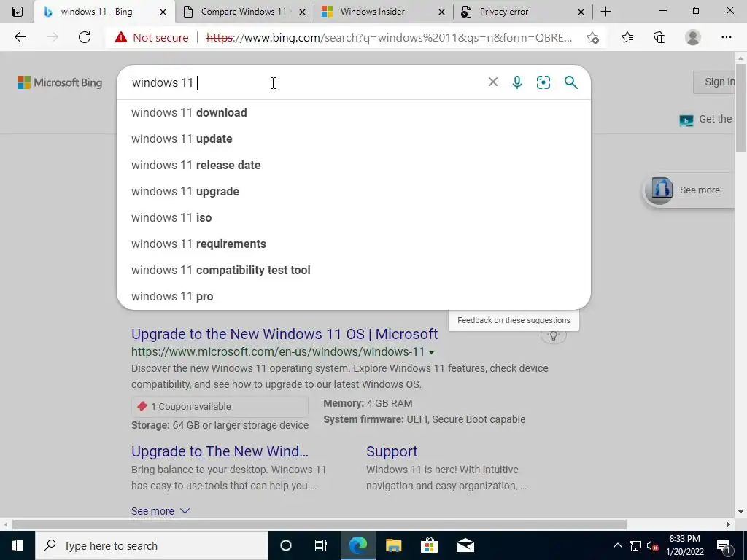Image resolution: width=747 pixels, height=560 pixels.
Task: Switch to the Compare Windows 11 tab
Action: click(x=243, y=12)
